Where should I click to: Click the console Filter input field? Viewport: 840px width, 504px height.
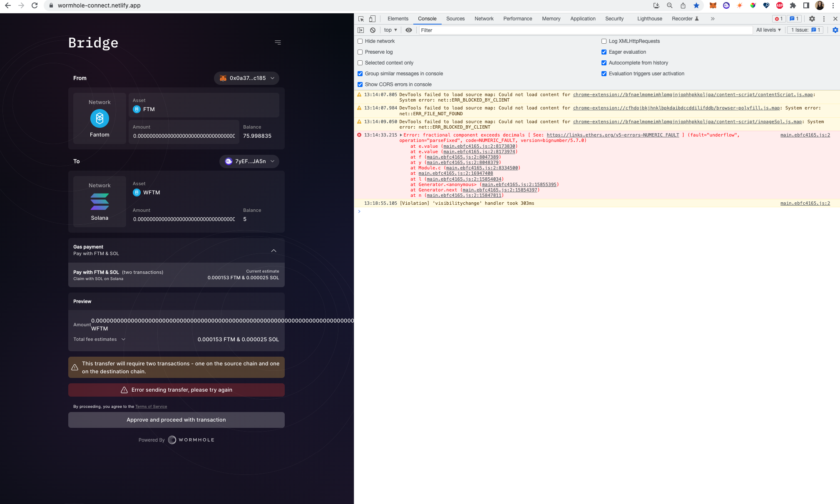[458, 30]
